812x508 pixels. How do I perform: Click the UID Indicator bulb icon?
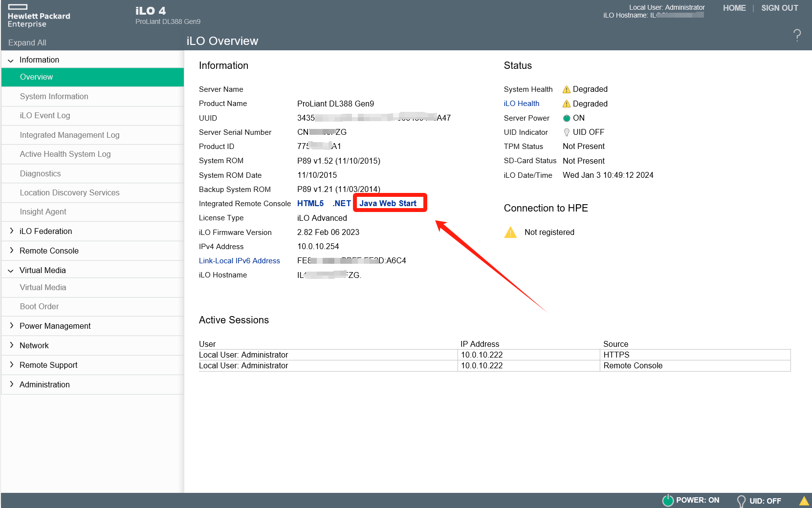(x=567, y=132)
